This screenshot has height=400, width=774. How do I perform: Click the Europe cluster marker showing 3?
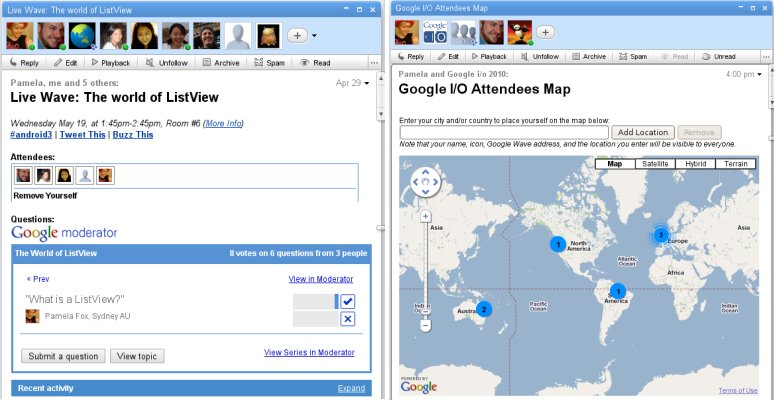coord(660,235)
